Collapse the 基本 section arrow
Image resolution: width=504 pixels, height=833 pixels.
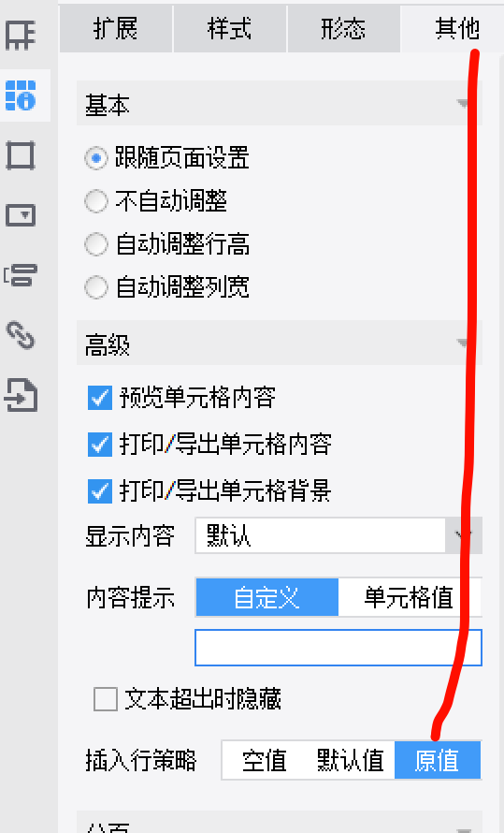(463, 103)
